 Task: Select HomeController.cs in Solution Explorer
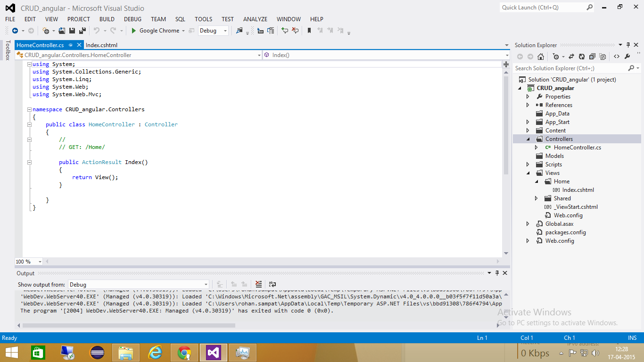coord(577,148)
